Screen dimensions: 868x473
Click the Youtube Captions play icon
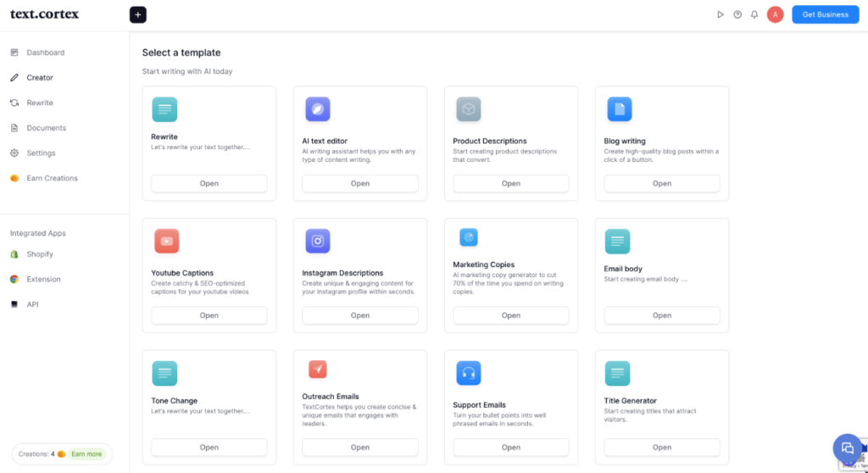click(167, 241)
